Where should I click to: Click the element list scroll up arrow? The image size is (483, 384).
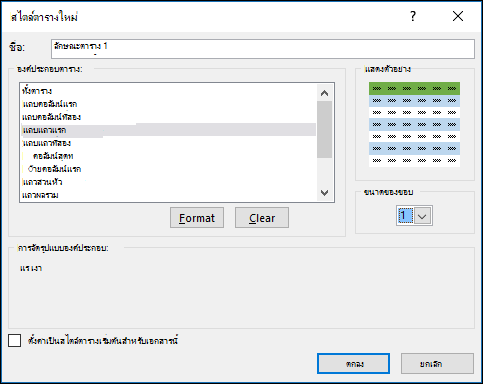[324, 93]
